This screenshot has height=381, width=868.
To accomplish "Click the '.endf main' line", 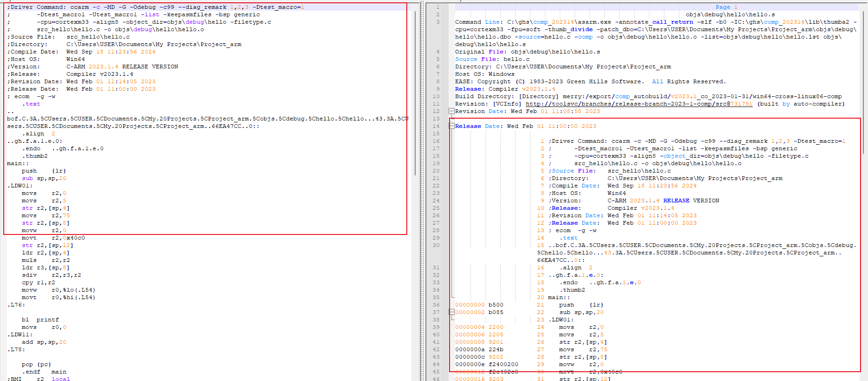I will 44,372.
